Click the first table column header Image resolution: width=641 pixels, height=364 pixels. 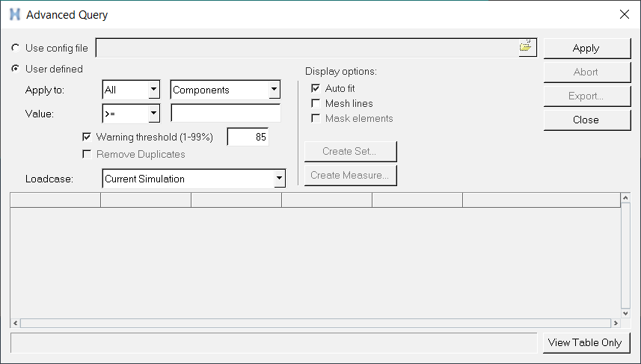click(55, 200)
